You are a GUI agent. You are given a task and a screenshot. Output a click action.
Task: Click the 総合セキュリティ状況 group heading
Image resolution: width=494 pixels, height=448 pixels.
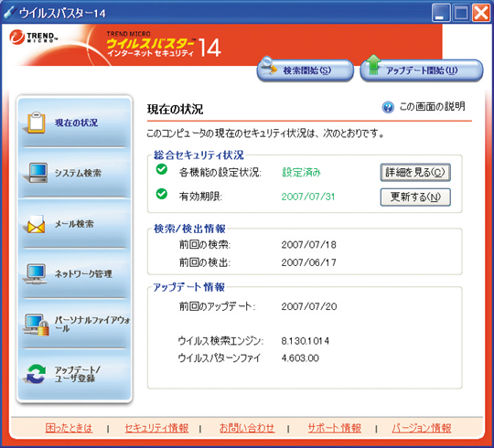coord(199,155)
